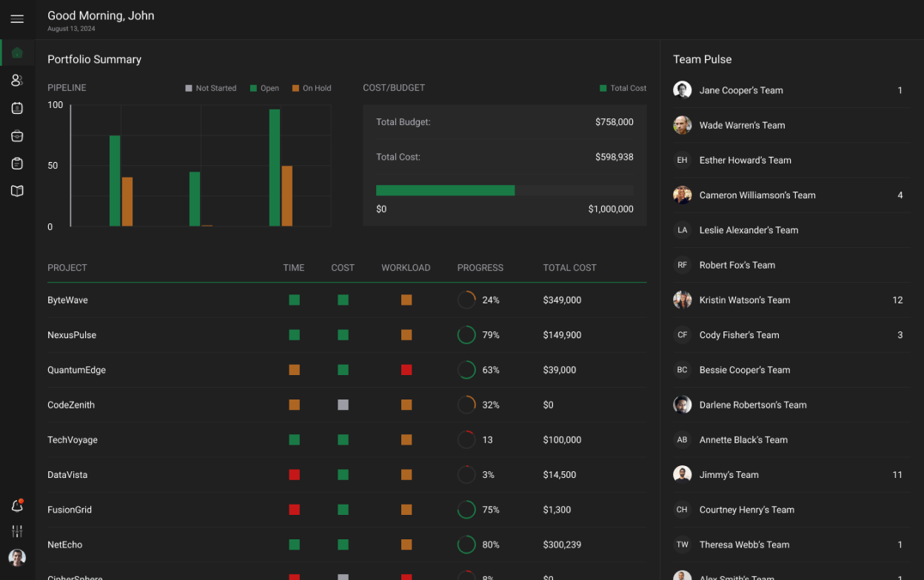The height and width of the screenshot is (580, 924).
Task: Toggle the On Hold legend item
Action: click(312, 88)
